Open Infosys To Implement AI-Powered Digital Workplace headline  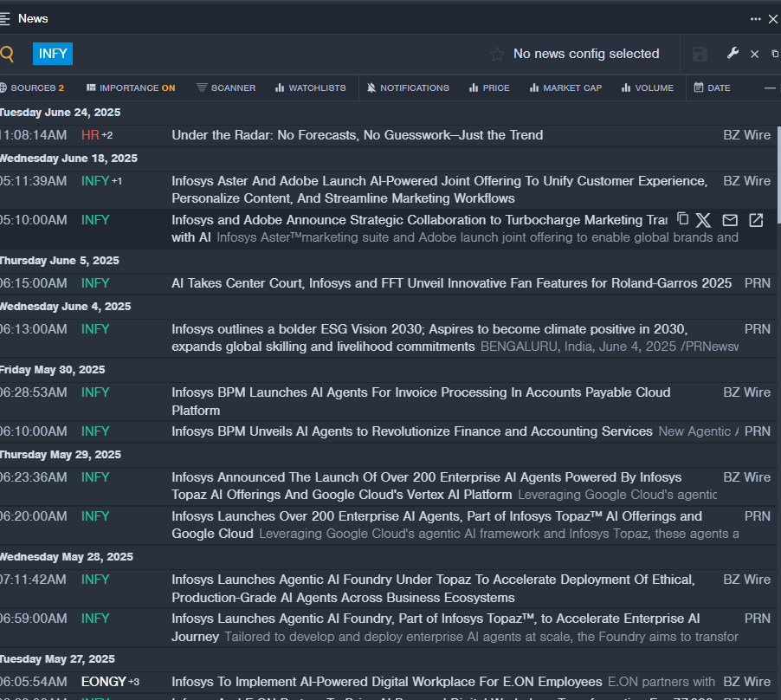coord(387,682)
